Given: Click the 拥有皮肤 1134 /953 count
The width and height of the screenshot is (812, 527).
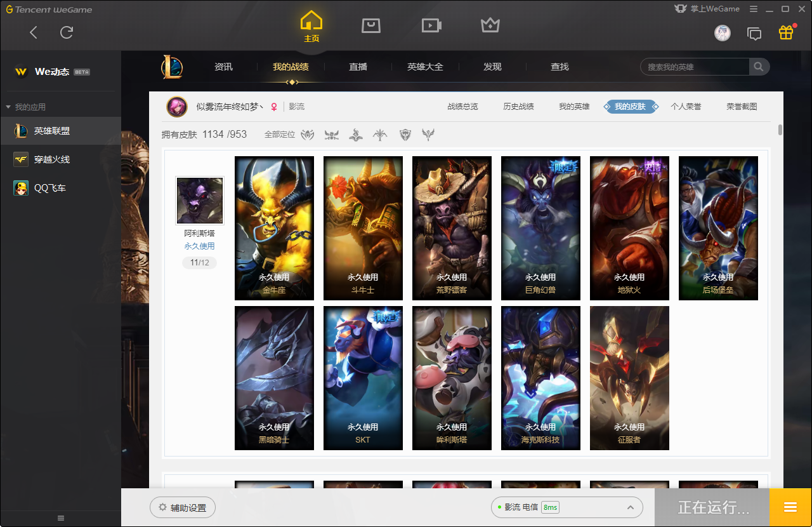Looking at the screenshot, I should pos(204,135).
